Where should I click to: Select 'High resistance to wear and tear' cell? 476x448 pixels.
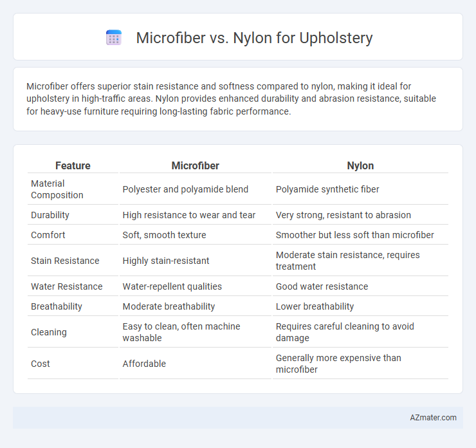(x=189, y=215)
